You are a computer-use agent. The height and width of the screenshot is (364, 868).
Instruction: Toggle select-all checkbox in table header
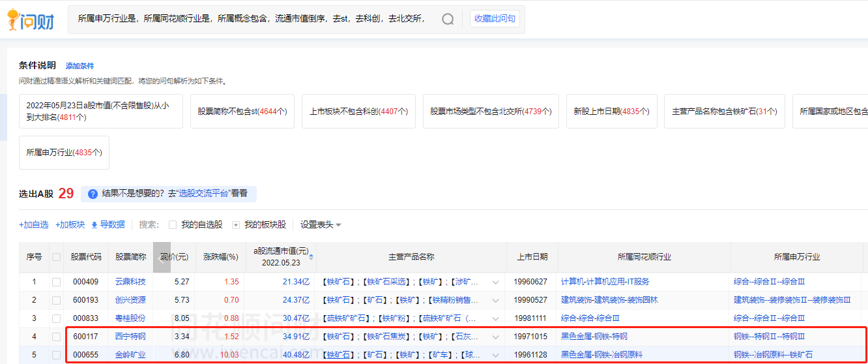[56, 257]
